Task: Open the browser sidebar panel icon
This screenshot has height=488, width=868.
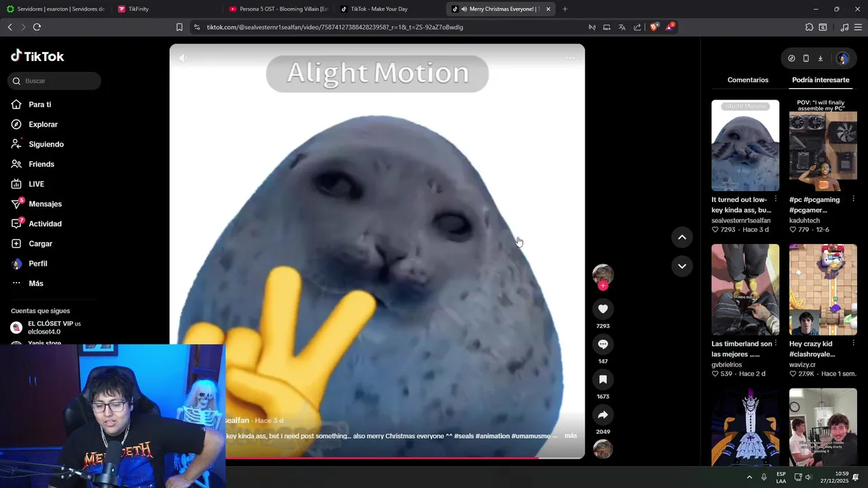Action: point(823,27)
